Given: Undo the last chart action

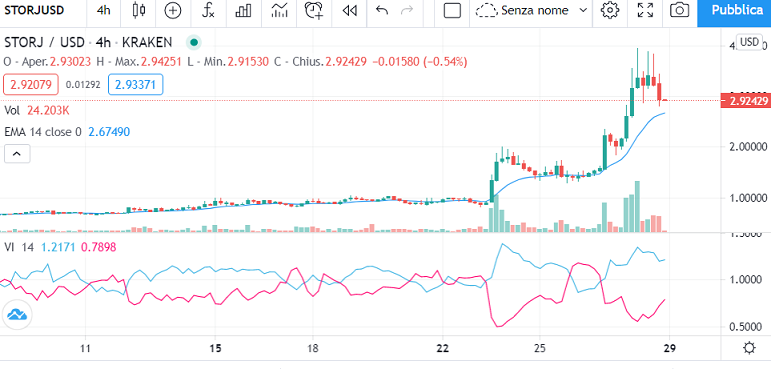Looking at the screenshot, I should point(382,10).
